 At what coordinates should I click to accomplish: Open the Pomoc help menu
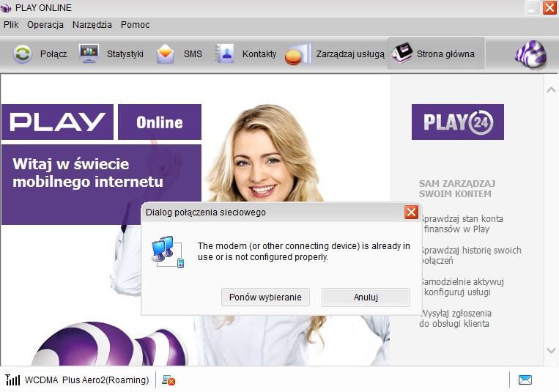pyautogui.click(x=135, y=24)
